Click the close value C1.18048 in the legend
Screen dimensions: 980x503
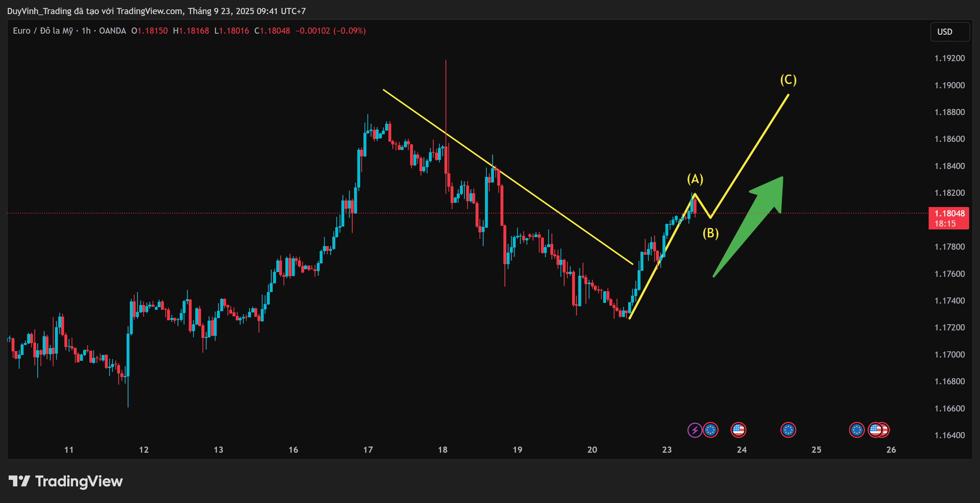point(272,31)
